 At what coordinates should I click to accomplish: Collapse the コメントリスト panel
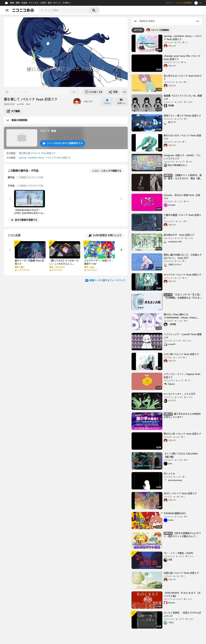pos(135,21)
